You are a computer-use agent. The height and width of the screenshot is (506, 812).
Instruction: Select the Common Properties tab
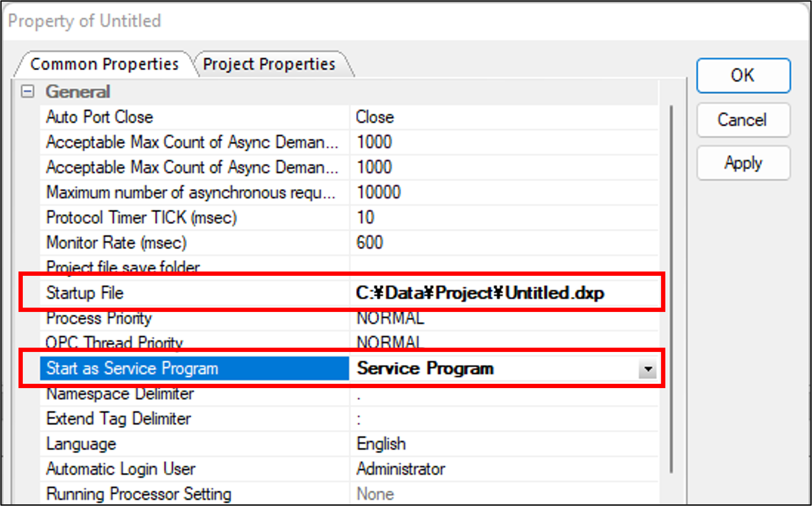pyautogui.click(x=105, y=65)
